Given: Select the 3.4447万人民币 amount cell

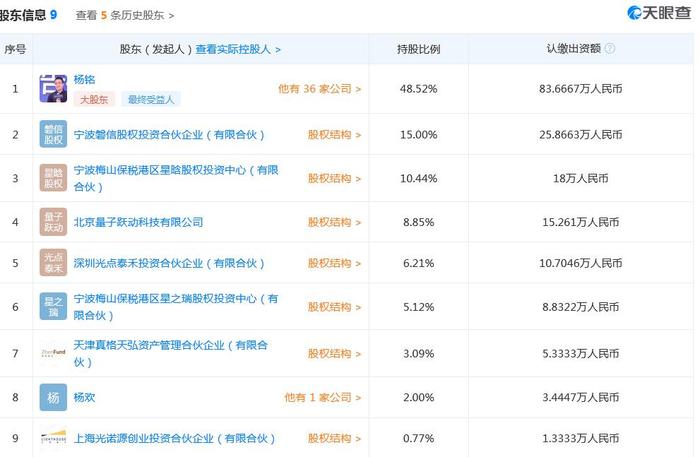Looking at the screenshot, I should [x=581, y=397].
